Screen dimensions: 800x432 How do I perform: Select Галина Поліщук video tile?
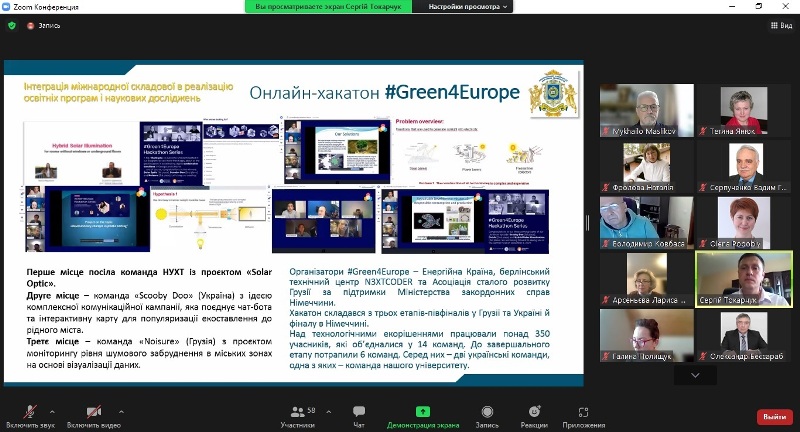(647, 336)
